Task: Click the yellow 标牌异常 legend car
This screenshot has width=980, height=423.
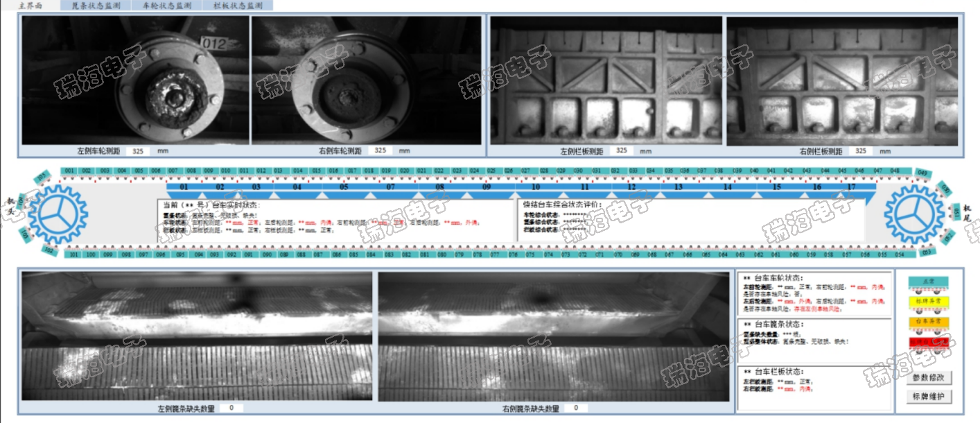Action: [928, 302]
